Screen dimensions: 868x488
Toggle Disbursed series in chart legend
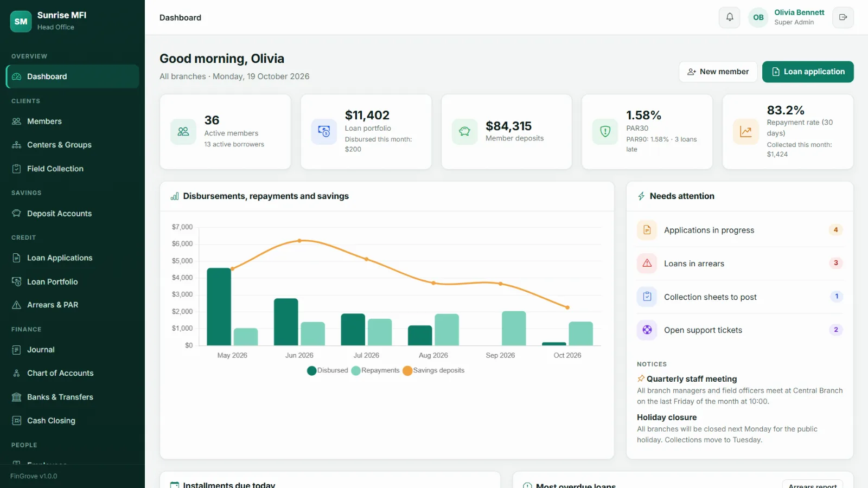point(328,370)
